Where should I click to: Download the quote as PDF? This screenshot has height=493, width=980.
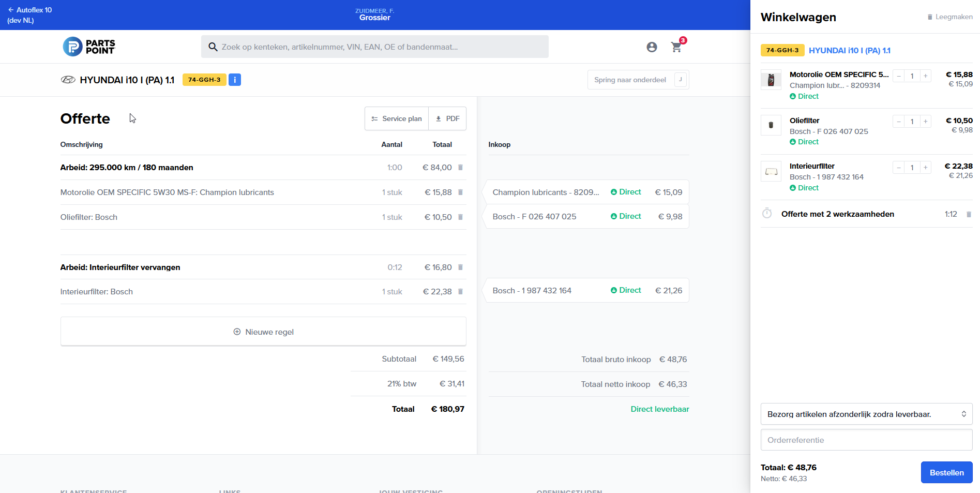pos(447,118)
